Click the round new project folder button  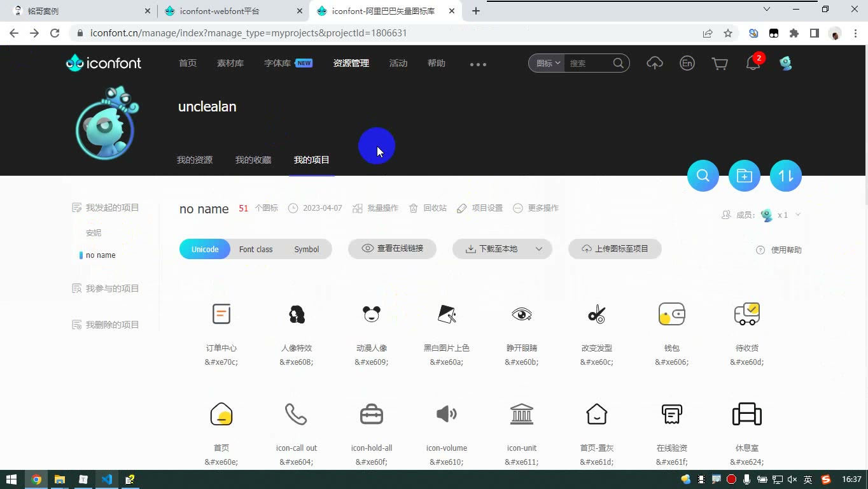745,176
